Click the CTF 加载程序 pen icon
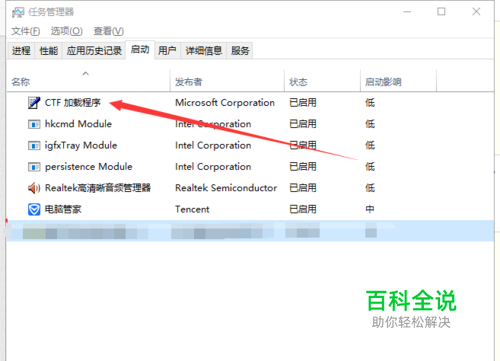Viewport: 500px width, 361px height. [34, 103]
